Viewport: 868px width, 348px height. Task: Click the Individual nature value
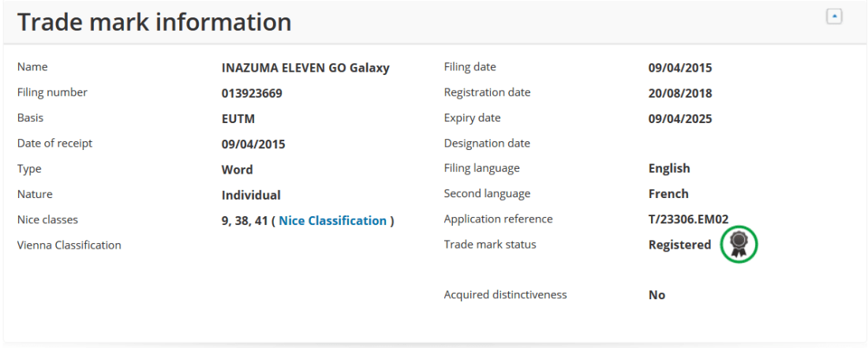pos(251,195)
